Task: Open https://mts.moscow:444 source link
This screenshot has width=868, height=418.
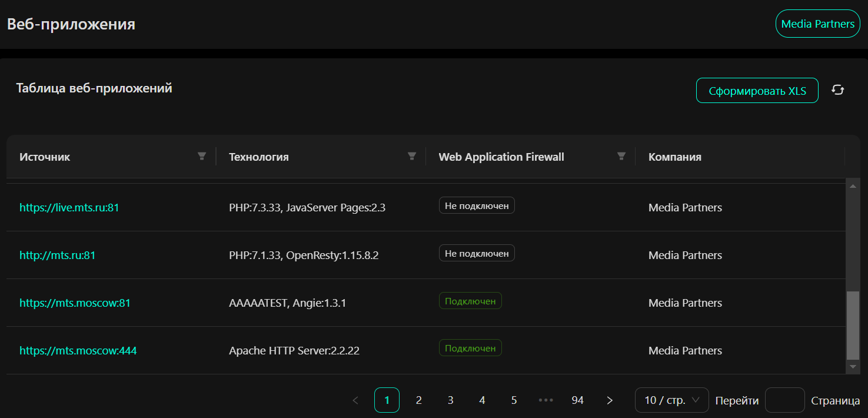Action: point(78,351)
